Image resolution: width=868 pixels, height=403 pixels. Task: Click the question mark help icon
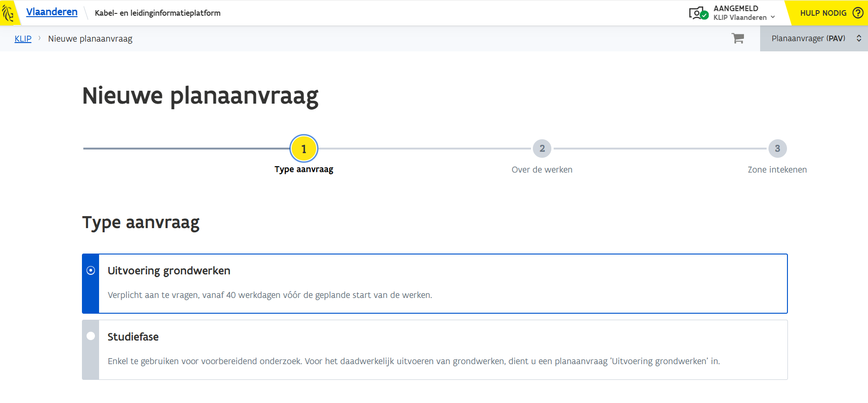tap(858, 13)
